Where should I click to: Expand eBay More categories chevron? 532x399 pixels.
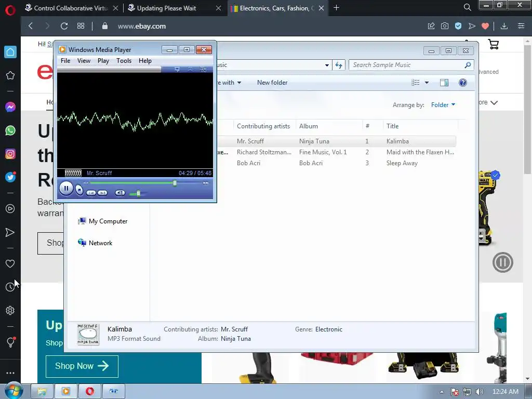click(494, 102)
